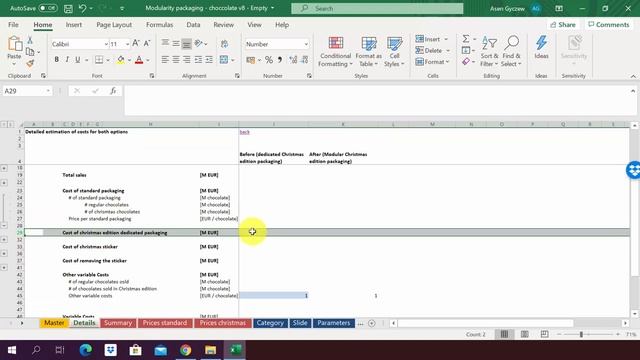
Task: Switch to the Page Layout tab
Action: pos(114,25)
